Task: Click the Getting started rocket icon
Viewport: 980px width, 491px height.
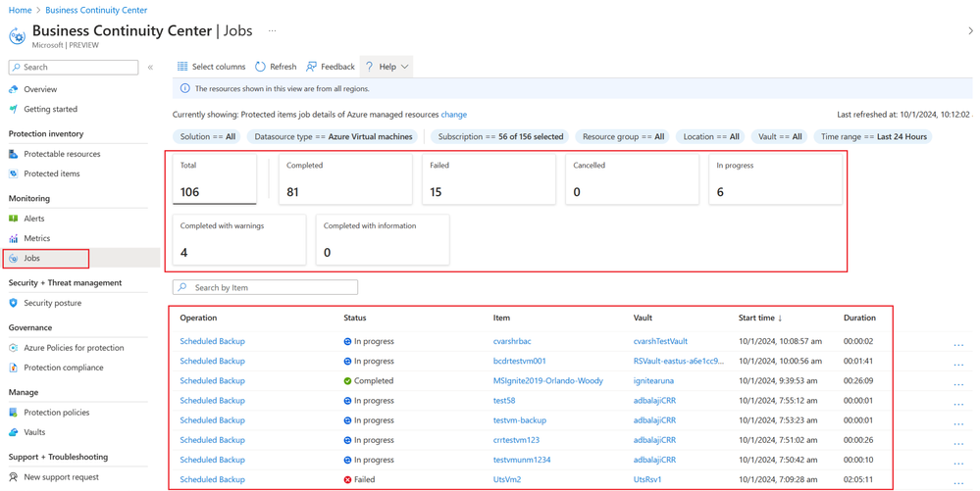Action: pyautogui.click(x=14, y=109)
